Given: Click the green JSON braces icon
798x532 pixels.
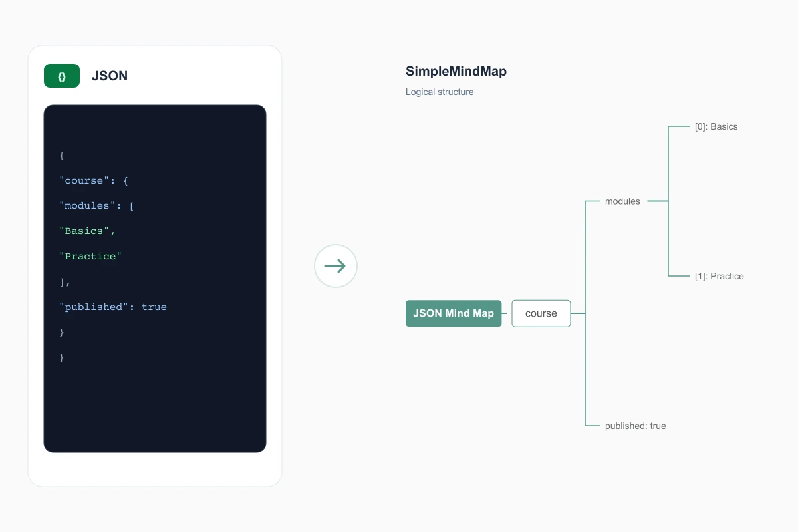Looking at the screenshot, I should (62, 76).
